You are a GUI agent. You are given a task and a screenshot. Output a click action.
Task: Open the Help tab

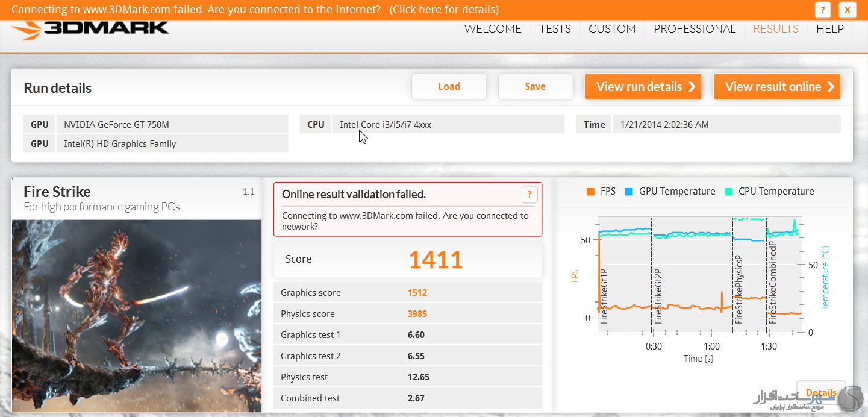(830, 29)
